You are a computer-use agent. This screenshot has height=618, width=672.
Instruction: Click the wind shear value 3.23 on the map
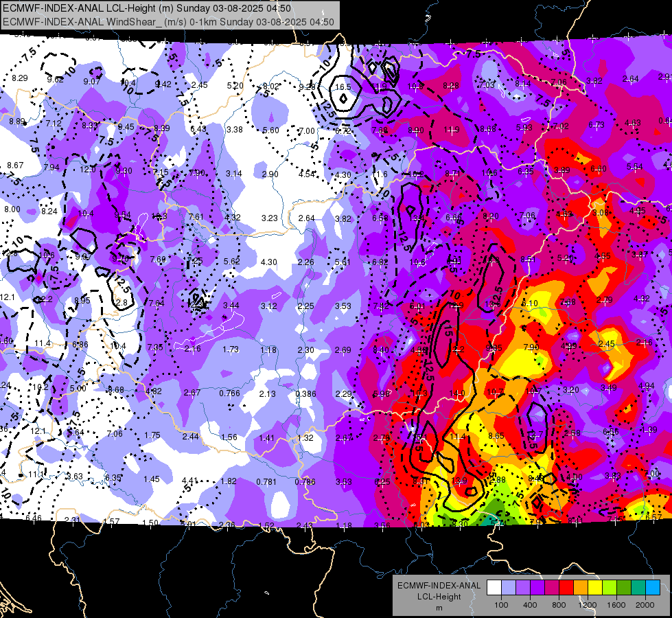click(270, 218)
